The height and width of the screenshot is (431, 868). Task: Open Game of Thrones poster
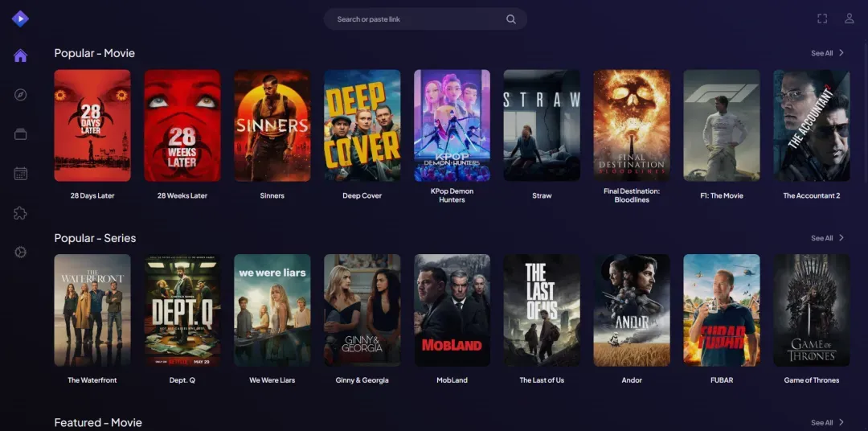click(812, 310)
